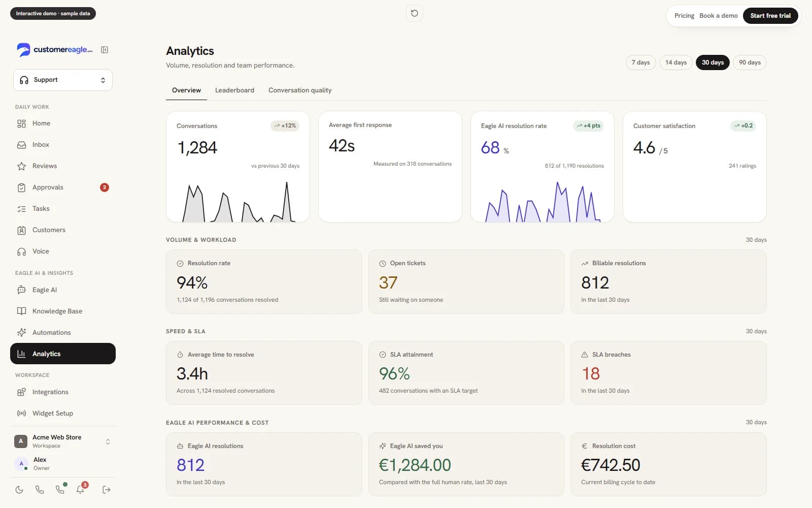812x508 pixels.
Task: Toggle dark mode moon icon
Action: (x=19, y=490)
